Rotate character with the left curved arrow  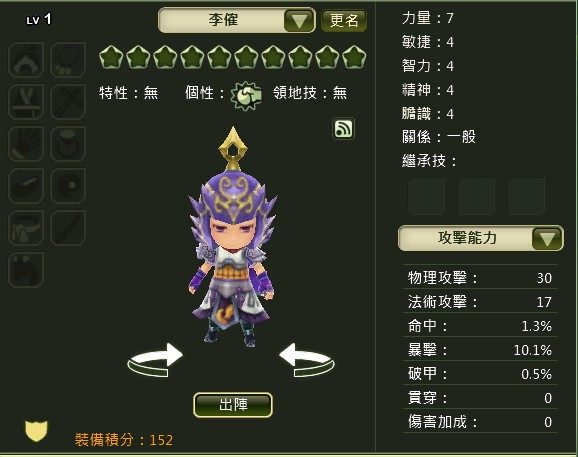pyautogui.click(x=155, y=360)
